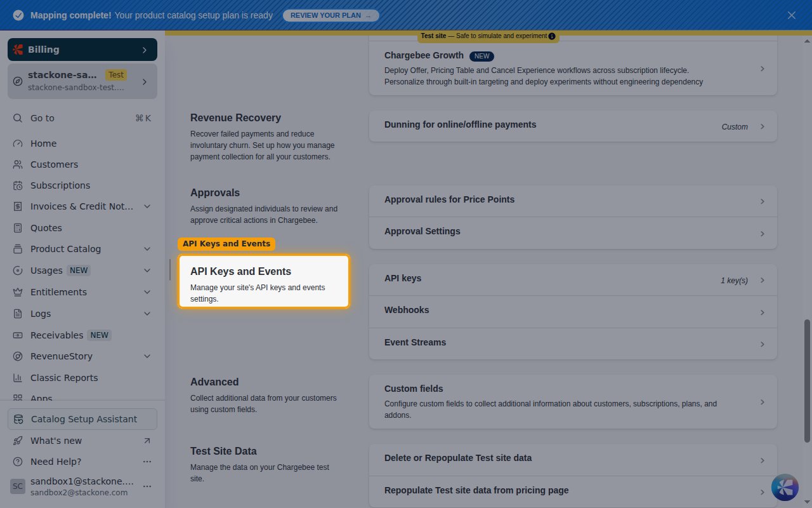Click Review Your Plan button

point(331,15)
